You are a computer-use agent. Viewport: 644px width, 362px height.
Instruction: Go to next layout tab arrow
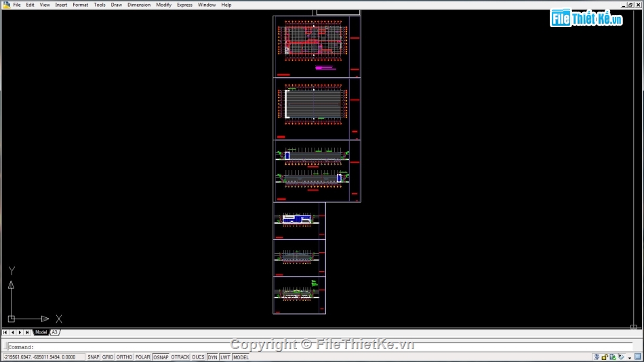(x=20, y=332)
